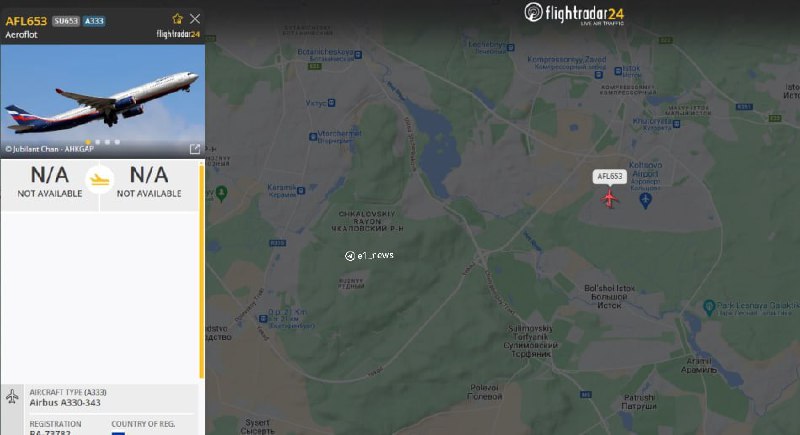Open aircraft photo in external link
This screenshot has height=435, width=800.
(x=195, y=149)
